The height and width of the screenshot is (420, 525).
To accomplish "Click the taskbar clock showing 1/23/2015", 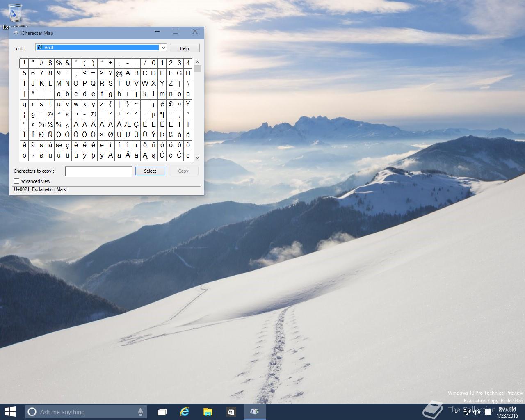I will tap(507, 412).
